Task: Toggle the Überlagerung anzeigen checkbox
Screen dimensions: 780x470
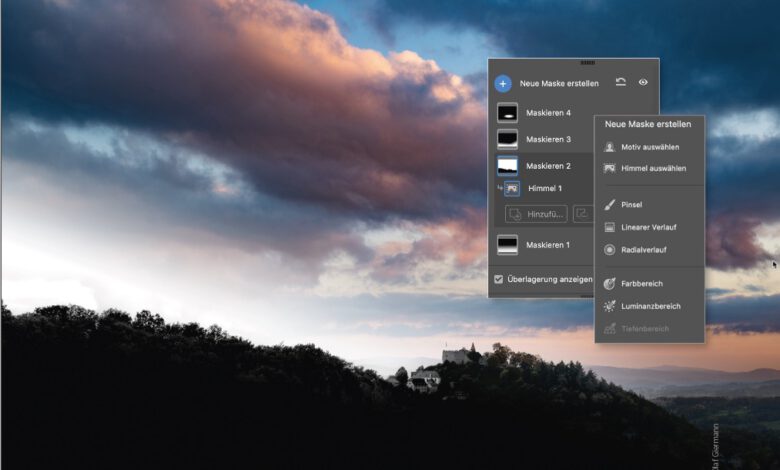Action: coord(498,280)
